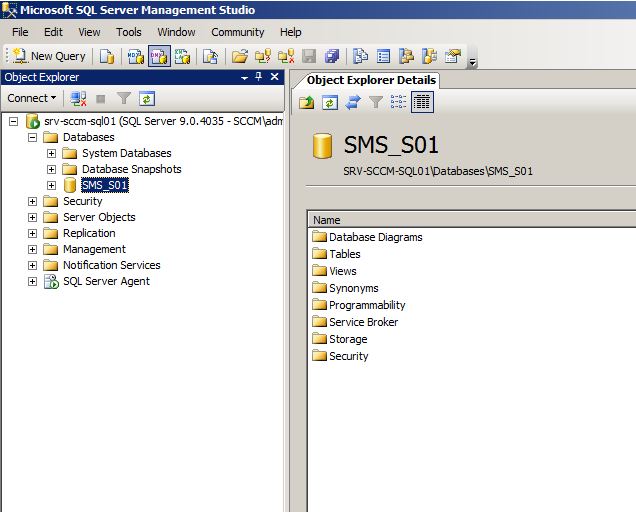
Task: Click the Analysis Services MDX Query icon
Action: (x=136, y=56)
